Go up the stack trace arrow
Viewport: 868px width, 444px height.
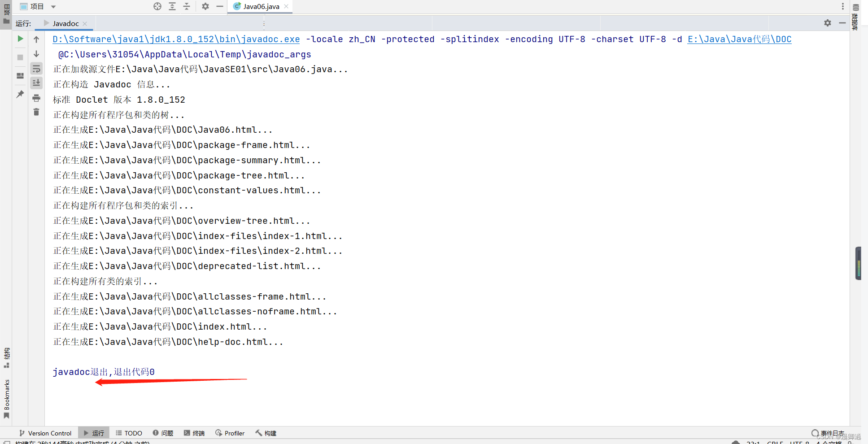(x=36, y=39)
